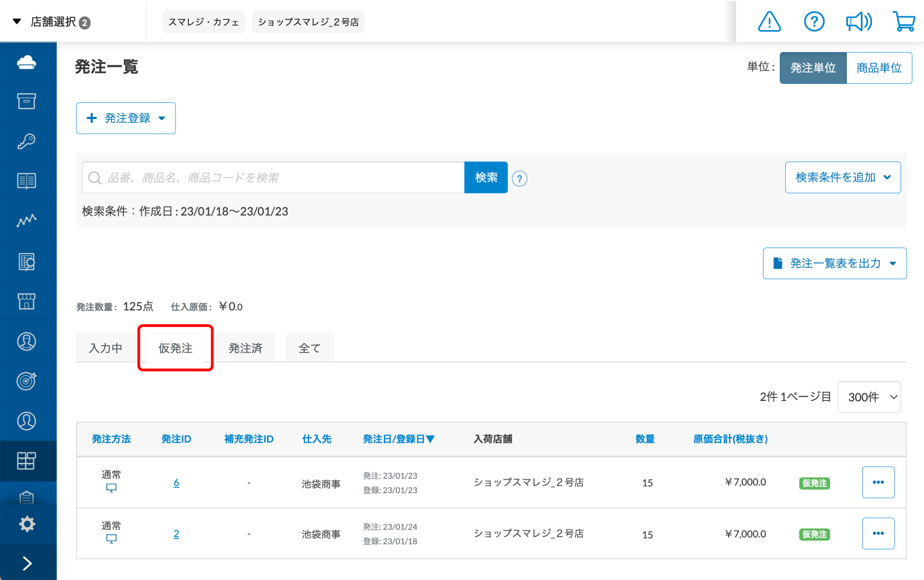Image resolution: width=924 pixels, height=580 pixels.
Task: Sort by 発注ID column
Action: pos(176,439)
